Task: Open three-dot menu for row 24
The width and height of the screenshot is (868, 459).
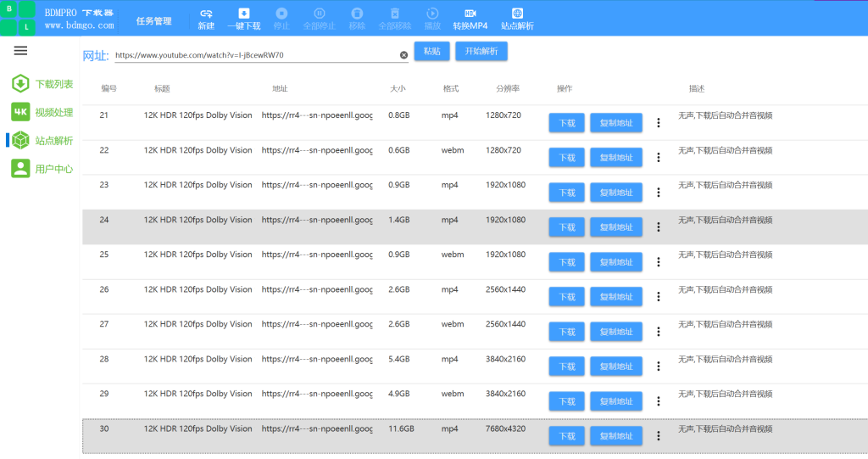Action: tap(658, 227)
